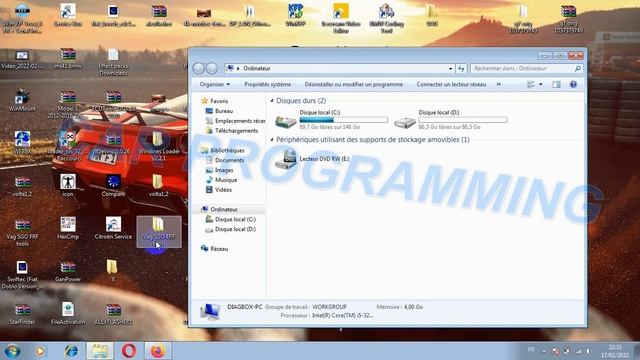Click the C: drive usage bar
The width and height of the screenshot is (640, 360).
[343, 120]
